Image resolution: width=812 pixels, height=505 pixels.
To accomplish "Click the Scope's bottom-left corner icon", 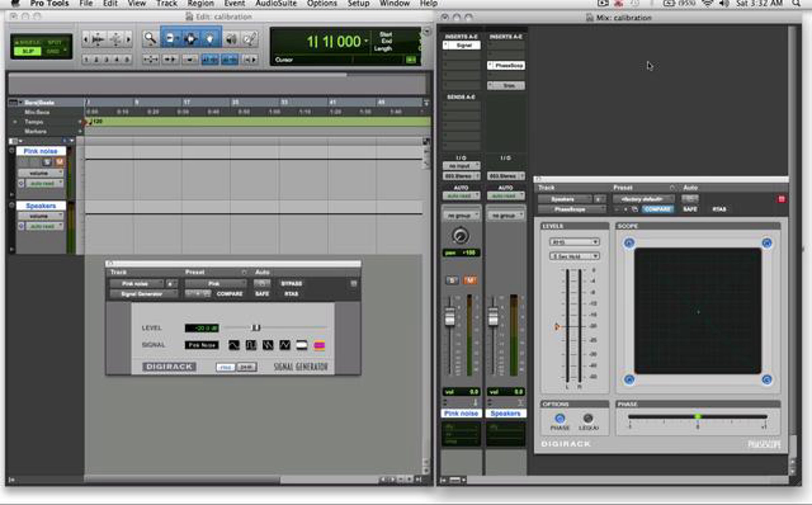I will tap(629, 380).
